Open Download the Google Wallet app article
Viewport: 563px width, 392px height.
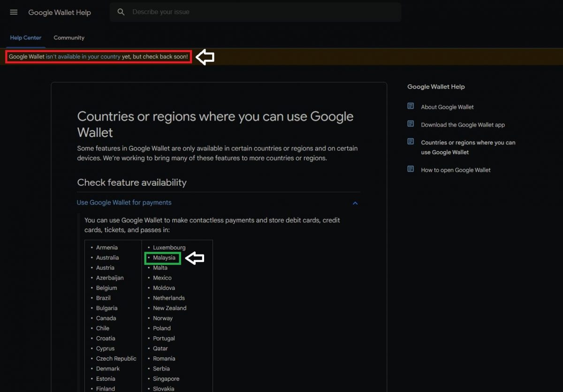463,125
